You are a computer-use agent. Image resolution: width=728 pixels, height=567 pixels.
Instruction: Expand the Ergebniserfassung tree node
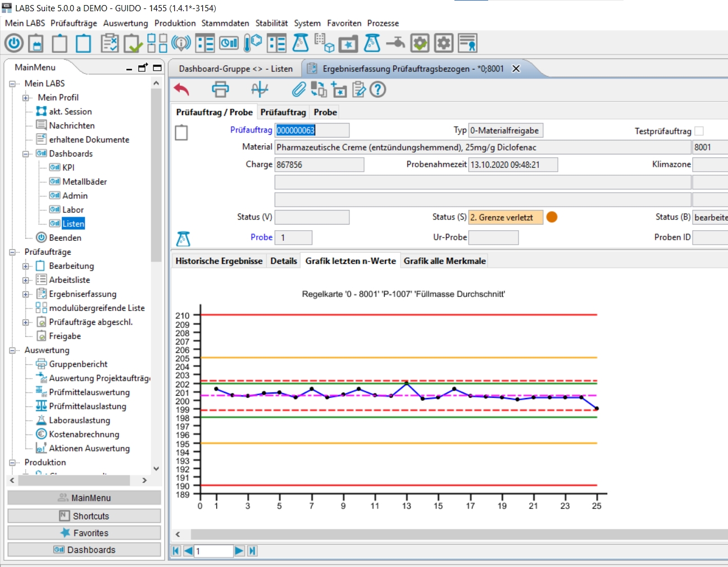[x=26, y=294]
